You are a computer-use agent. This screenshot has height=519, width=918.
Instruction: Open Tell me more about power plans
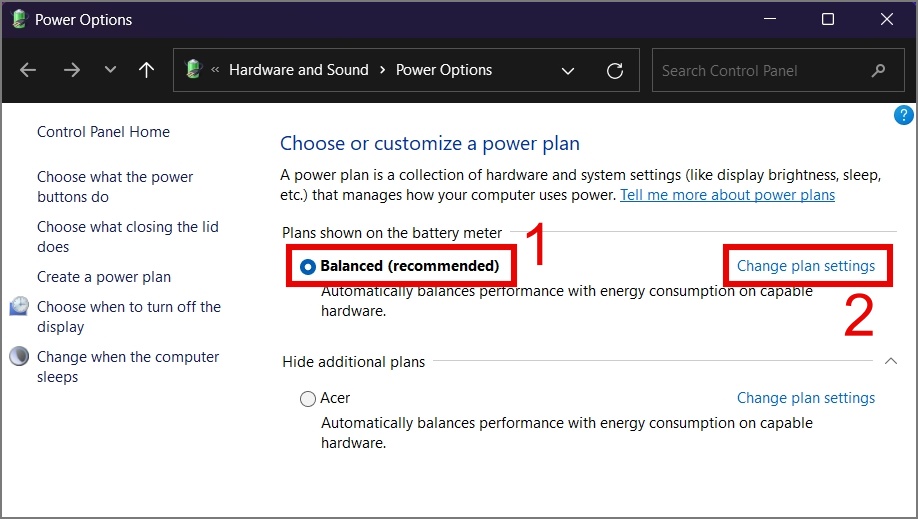point(727,194)
